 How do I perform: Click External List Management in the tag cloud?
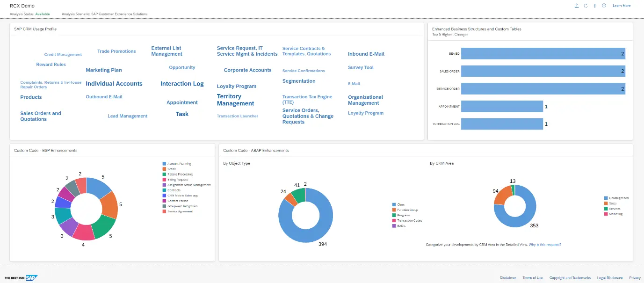[x=166, y=51]
